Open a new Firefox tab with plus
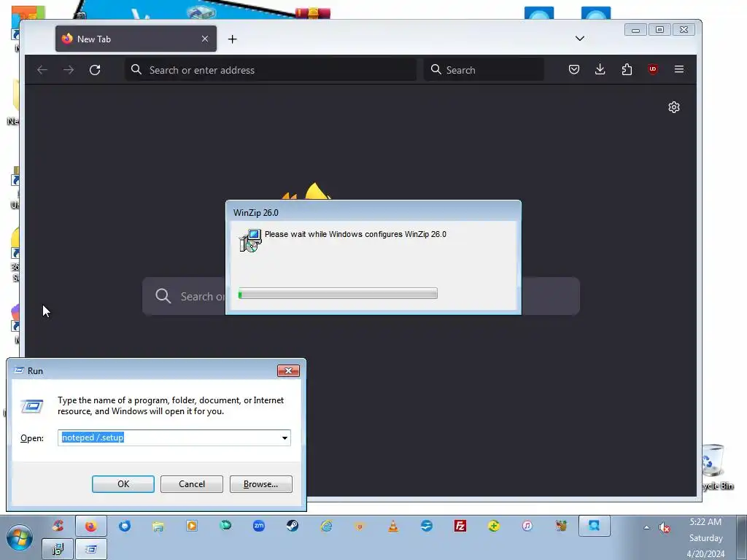 [x=233, y=39]
